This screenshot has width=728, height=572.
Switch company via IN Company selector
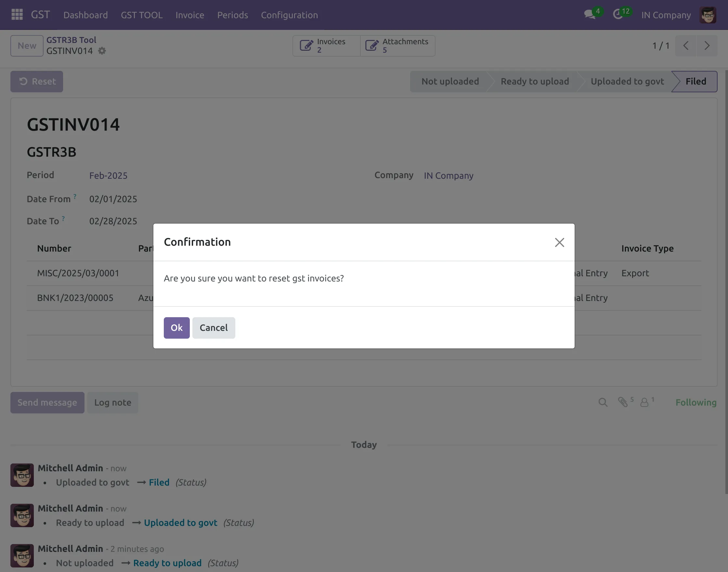tap(666, 15)
